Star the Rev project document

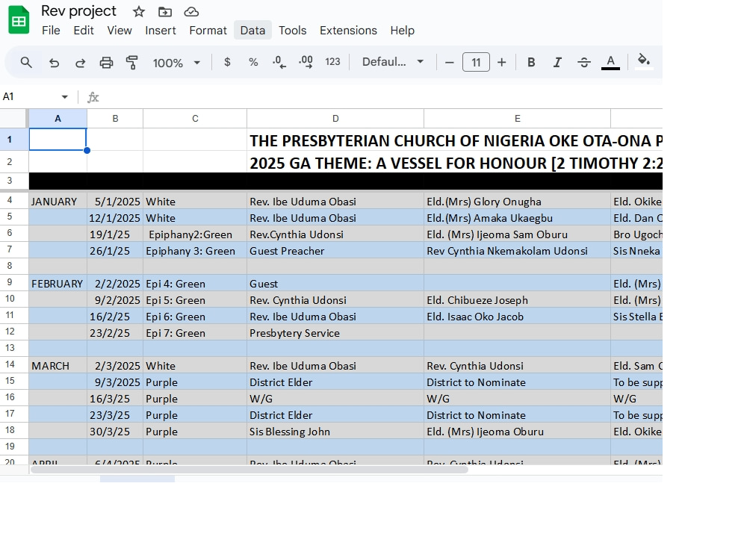point(139,11)
